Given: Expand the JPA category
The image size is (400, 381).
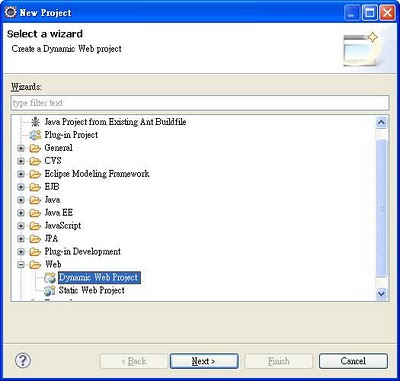Looking at the screenshot, I should [21, 239].
